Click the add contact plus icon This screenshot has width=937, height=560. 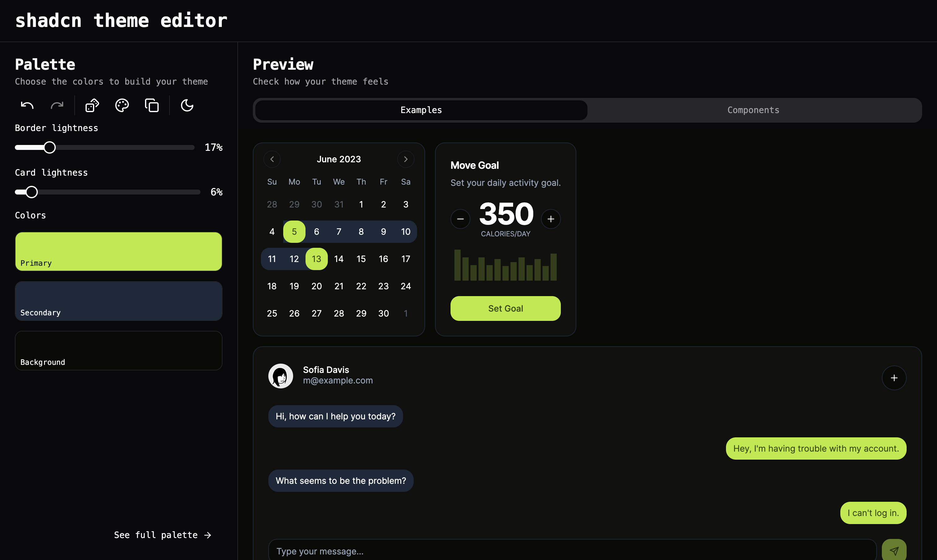[x=894, y=377]
